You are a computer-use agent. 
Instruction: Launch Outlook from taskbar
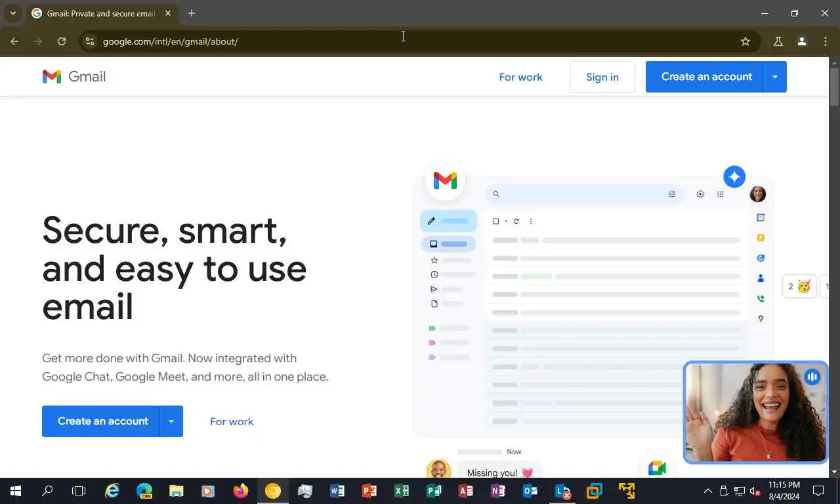point(530,491)
